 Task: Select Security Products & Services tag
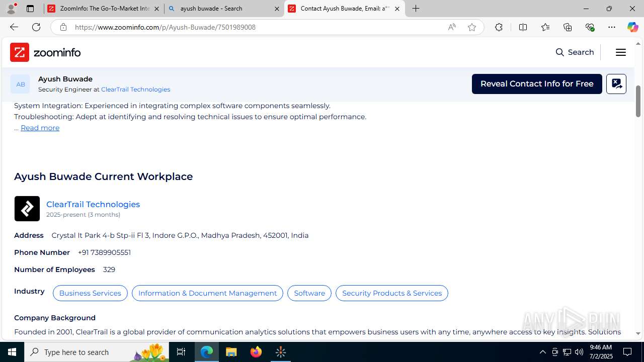[x=392, y=293]
